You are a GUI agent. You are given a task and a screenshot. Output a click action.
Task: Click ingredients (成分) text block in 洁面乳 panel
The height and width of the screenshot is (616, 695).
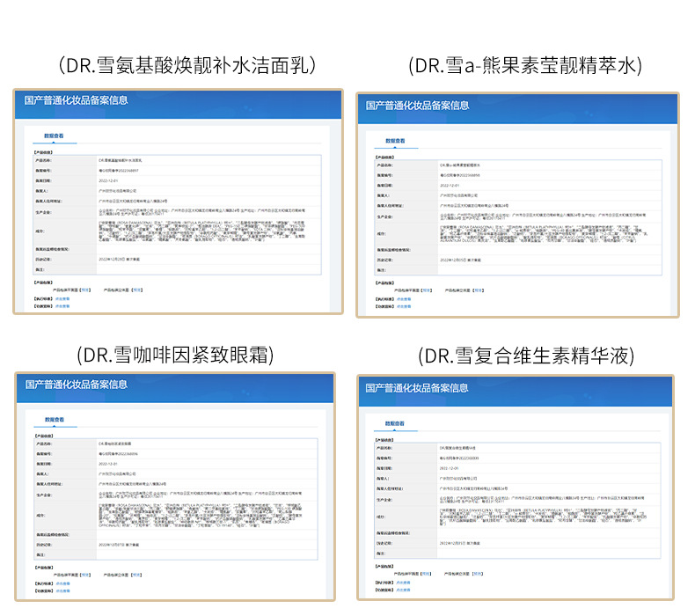[x=201, y=231]
